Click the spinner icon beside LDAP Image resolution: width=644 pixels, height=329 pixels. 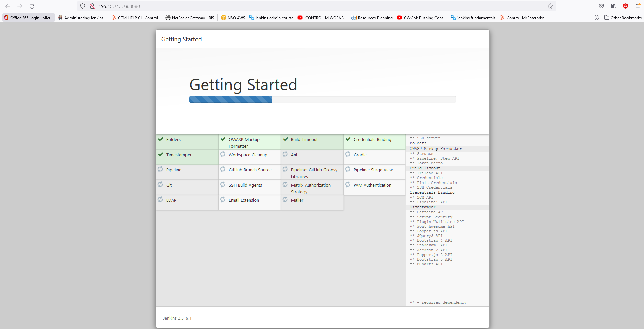160,199
